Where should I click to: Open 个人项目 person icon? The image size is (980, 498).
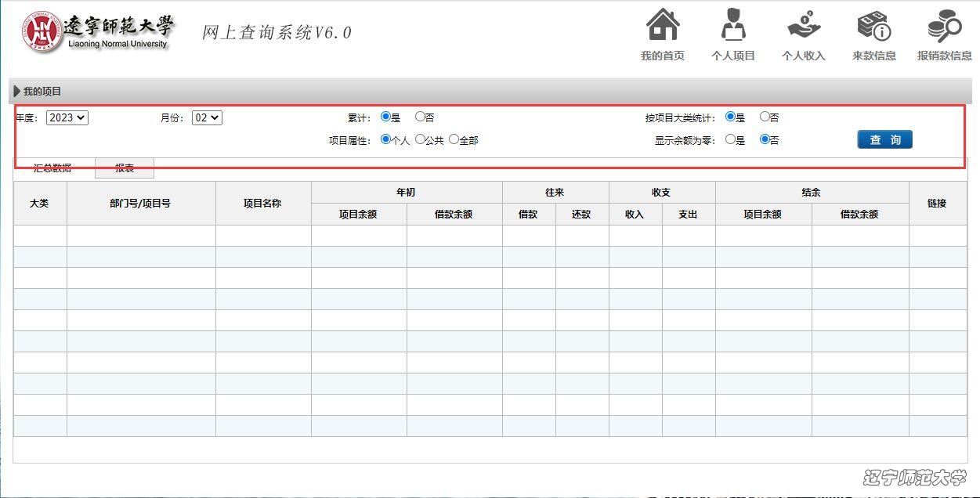[x=732, y=26]
